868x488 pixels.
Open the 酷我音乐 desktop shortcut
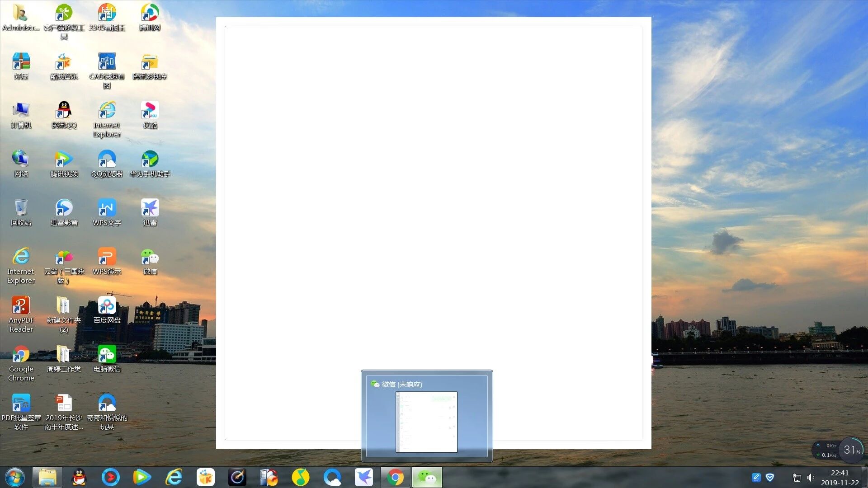pyautogui.click(x=64, y=62)
